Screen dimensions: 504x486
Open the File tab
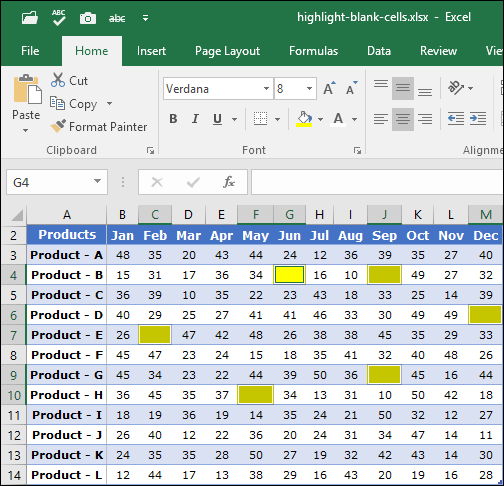[30, 51]
